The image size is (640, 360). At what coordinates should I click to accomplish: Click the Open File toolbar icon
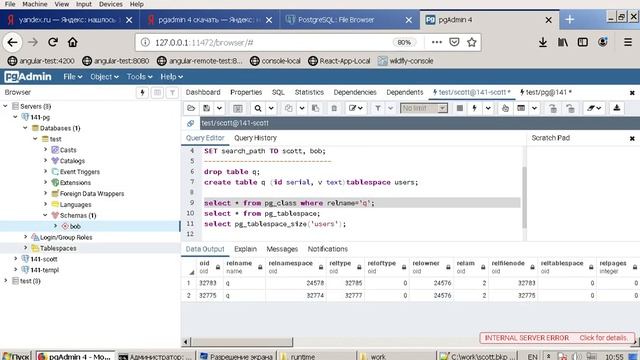[191, 108]
